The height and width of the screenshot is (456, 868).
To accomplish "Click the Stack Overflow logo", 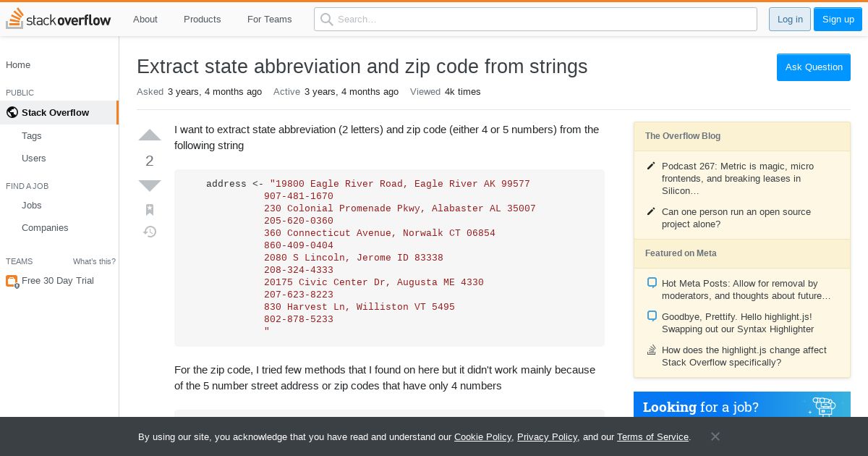I will (x=59, y=20).
